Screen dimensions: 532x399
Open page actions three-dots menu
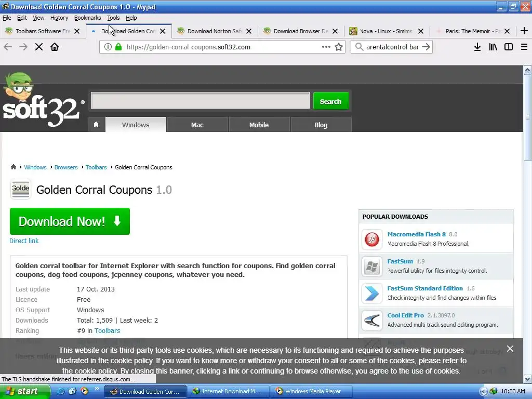[326, 47]
